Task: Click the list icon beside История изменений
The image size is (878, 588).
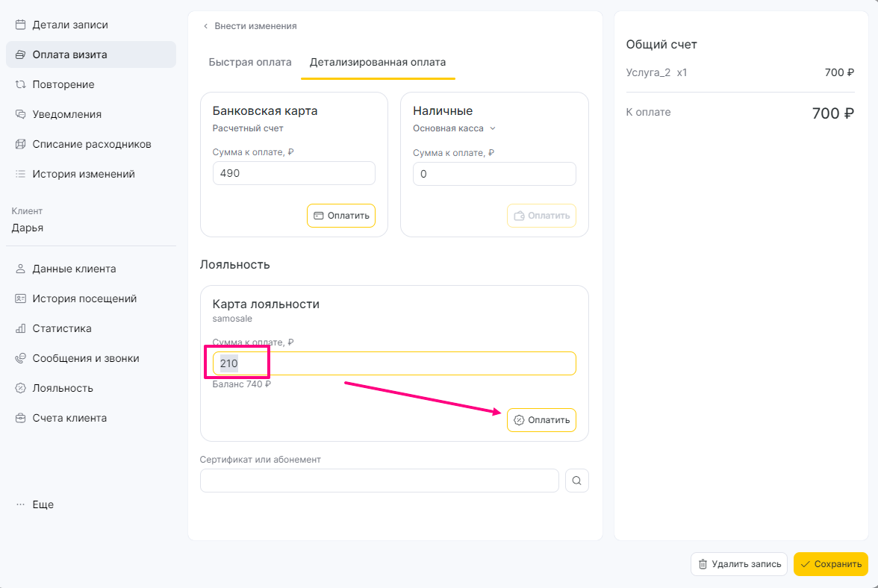Action: 21,174
